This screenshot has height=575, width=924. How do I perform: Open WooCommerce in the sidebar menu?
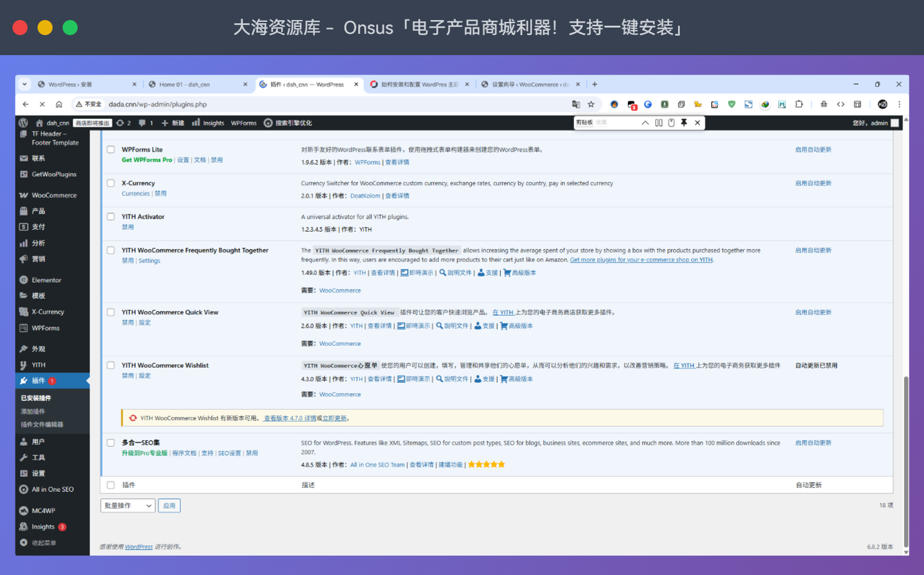tap(54, 195)
